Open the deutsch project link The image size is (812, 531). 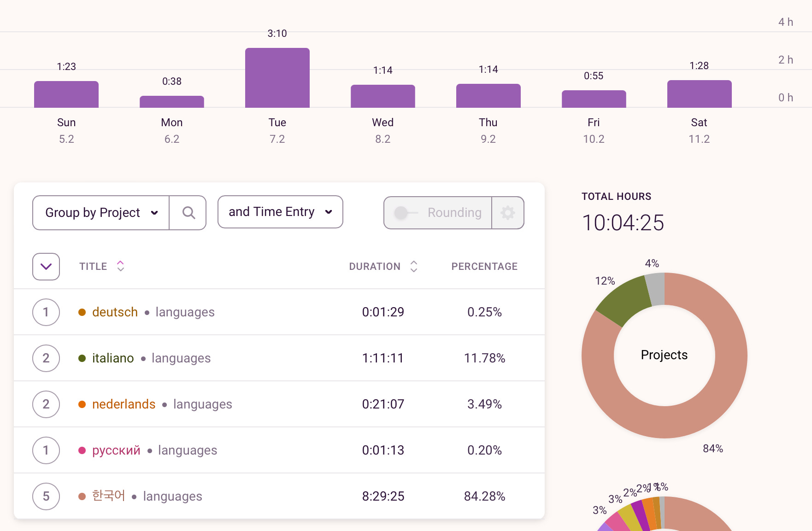[115, 312]
